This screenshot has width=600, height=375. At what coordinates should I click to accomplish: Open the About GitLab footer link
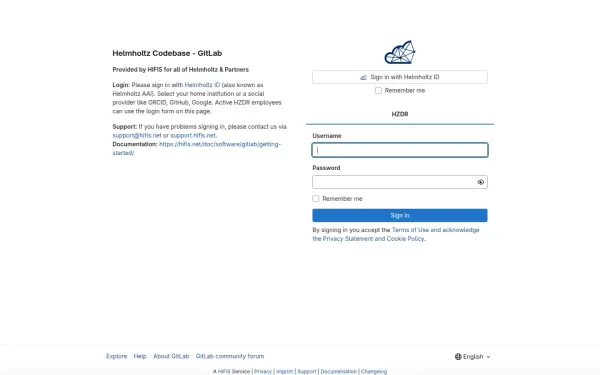tap(171, 356)
